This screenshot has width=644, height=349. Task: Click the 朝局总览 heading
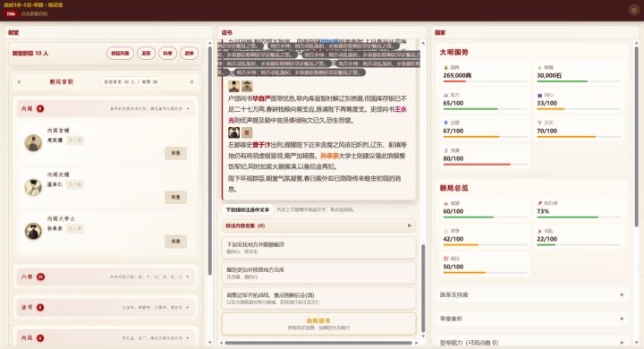pos(453,188)
